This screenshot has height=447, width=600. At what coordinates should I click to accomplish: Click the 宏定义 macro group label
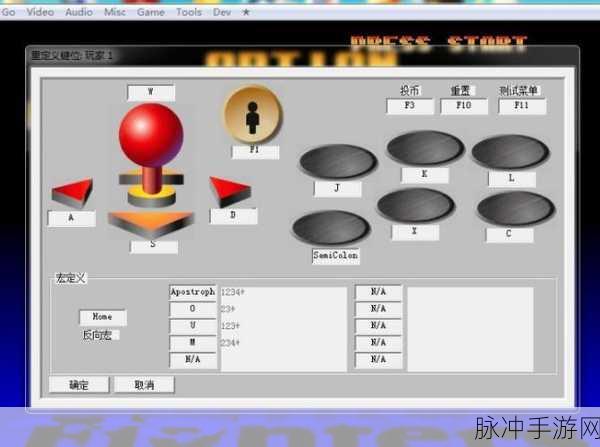click(x=70, y=278)
